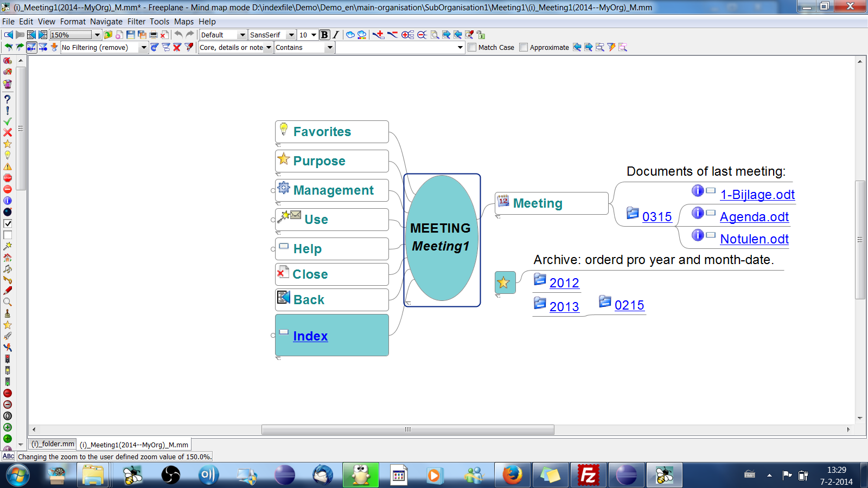The height and width of the screenshot is (488, 868).
Task: Open the No Filtering dropdown
Action: [143, 47]
